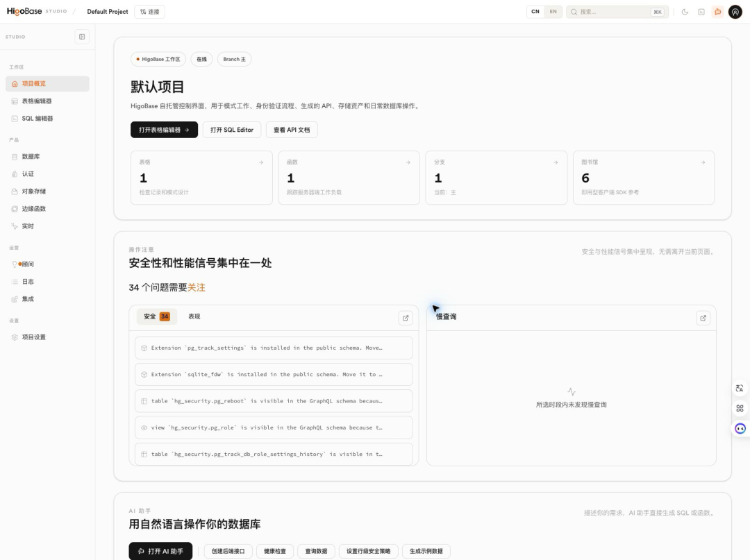Select the 表现 tab
The image size is (750, 560).
[194, 317]
